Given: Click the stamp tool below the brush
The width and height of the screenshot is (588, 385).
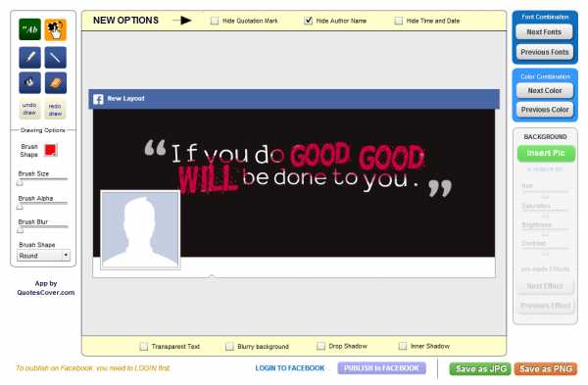Looking at the screenshot, I should [x=29, y=82].
